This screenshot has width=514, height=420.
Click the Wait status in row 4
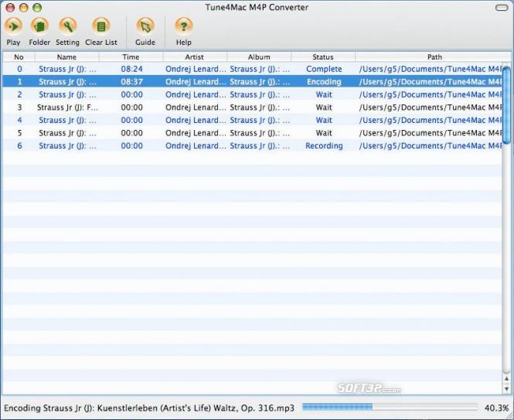pyautogui.click(x=324, y=120)
